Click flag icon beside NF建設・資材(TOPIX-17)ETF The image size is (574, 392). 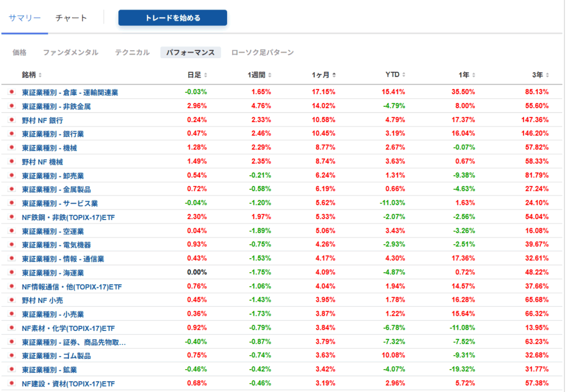point(11,384)
